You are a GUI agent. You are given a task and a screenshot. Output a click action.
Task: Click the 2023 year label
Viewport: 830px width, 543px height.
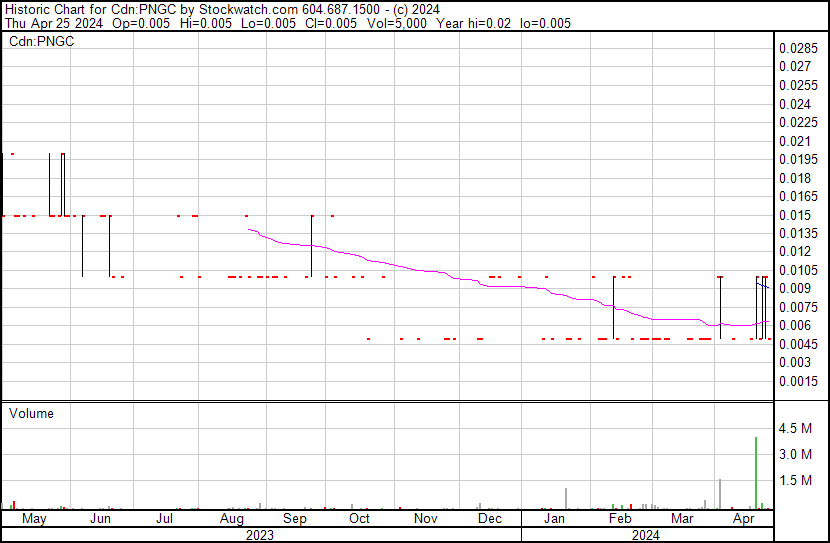260,535
